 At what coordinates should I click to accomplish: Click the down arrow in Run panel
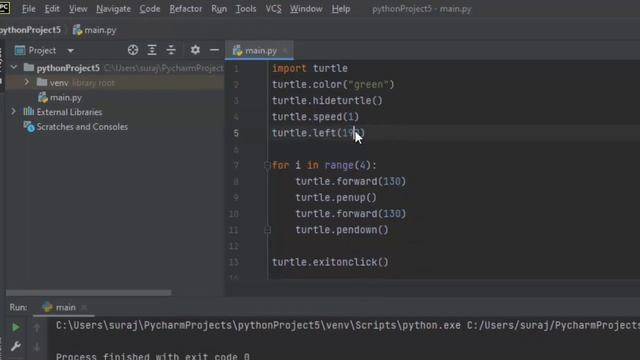pos(37,347)
